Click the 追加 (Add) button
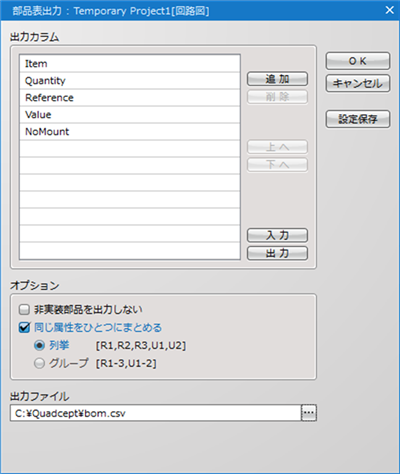 tap(277, 79)
